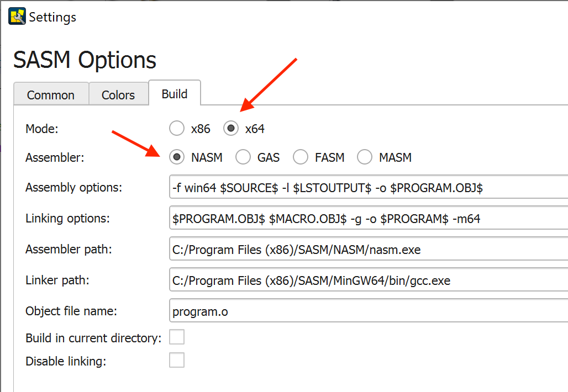This screenshot has height=392, width=568.
Task: Select NASM assembler option
Action: 177,157
